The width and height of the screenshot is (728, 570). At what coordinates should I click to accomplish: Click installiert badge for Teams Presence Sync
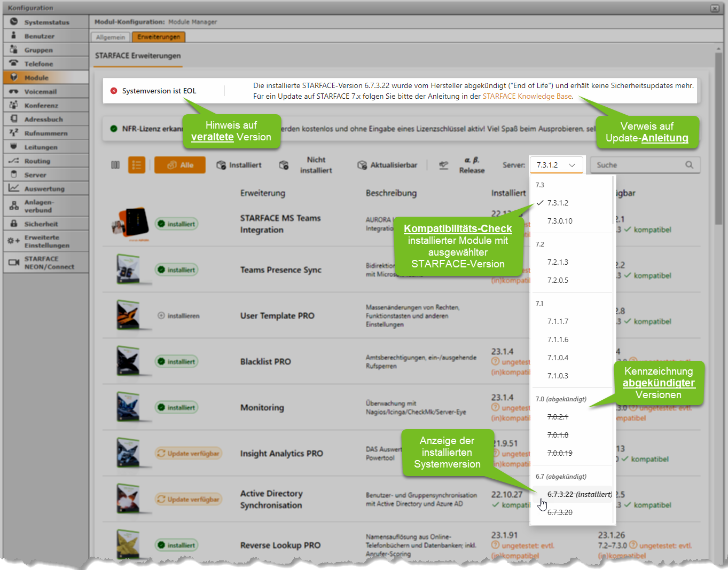[x=176, y=270]
